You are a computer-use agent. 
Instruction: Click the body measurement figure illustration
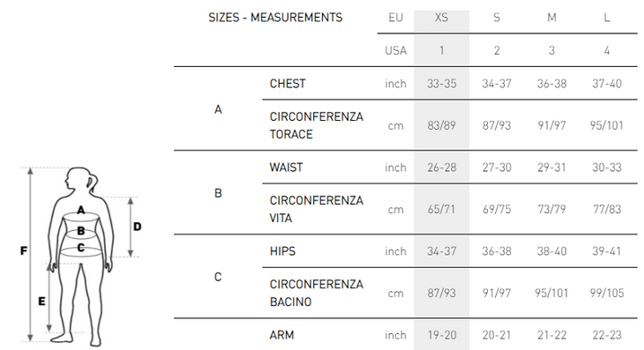click(81, 257)
